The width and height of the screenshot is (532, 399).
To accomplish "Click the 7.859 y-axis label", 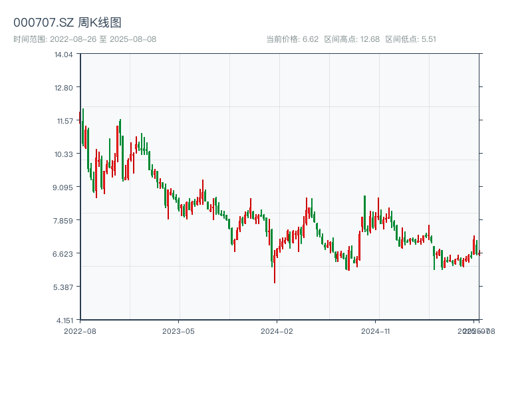I will click(x=64, y=221).
